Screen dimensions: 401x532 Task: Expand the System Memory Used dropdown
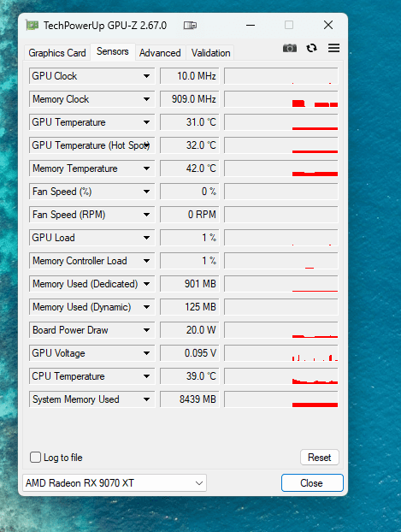[x=146, y=399]
